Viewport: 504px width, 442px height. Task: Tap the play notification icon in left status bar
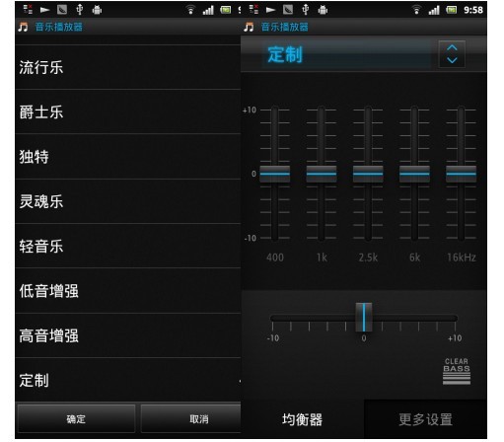pos(44,10)
